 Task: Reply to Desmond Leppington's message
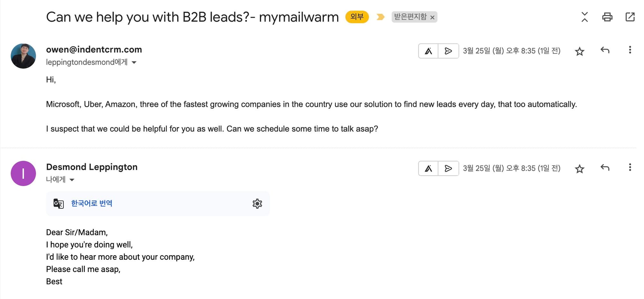pos(605,168)
